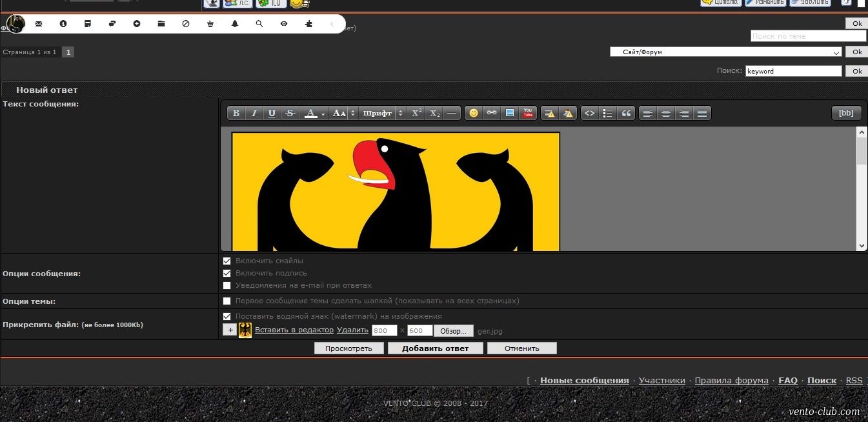The image size is (868, 422).
Task: Click the Шрифт font button
Action: [377, 113]
